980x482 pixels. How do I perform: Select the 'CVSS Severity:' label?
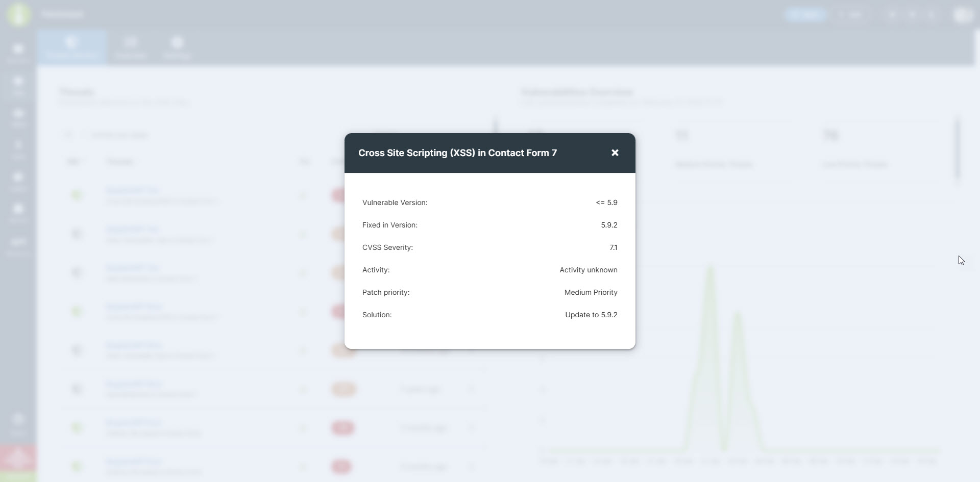tap(387, 247)
